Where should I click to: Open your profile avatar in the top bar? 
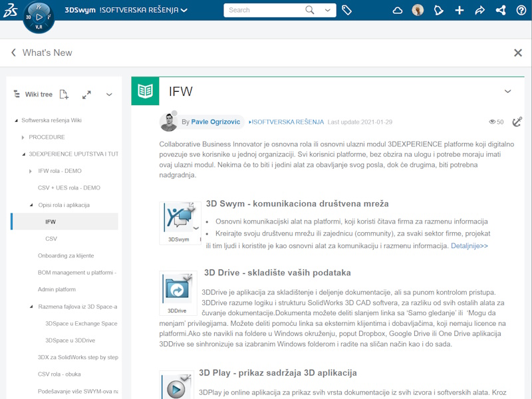tap(417, 10)
